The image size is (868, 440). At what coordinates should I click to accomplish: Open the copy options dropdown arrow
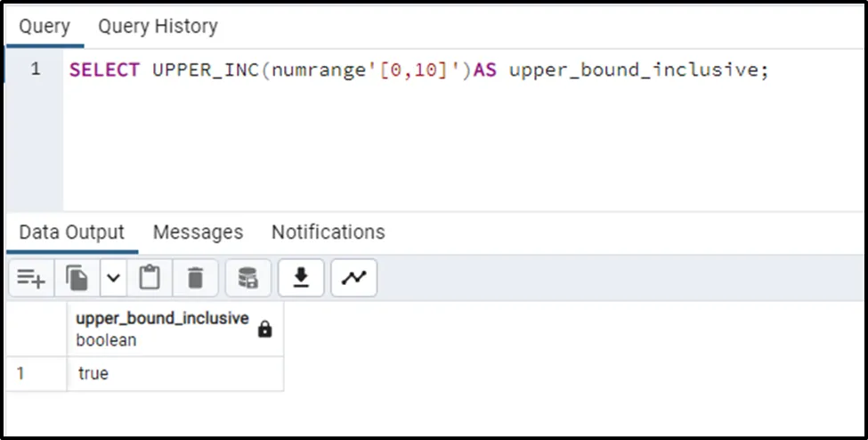pos(113,279)
